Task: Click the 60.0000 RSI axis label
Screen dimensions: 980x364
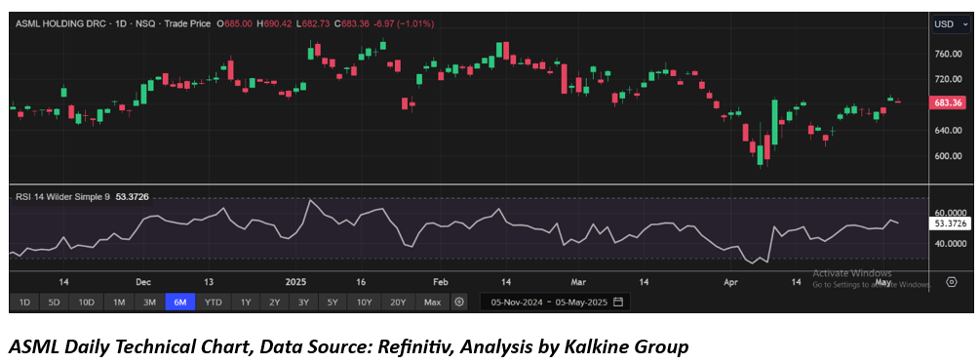Action: [x=951, y=214]
